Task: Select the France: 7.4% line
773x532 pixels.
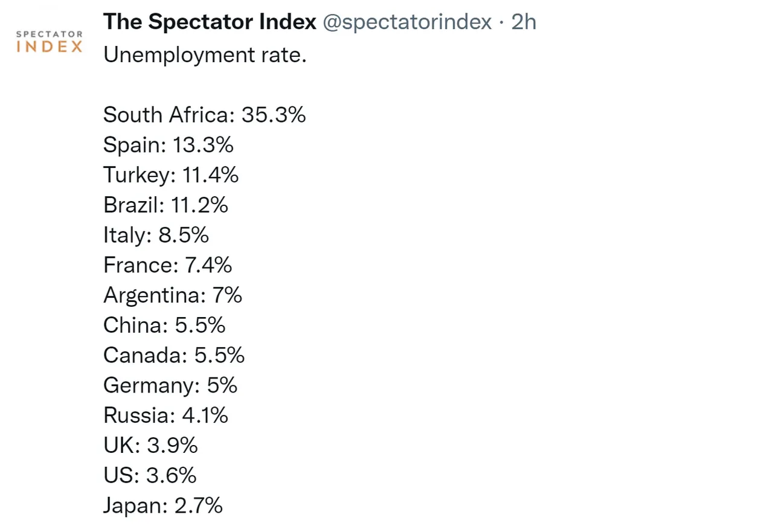Action: click(168, 265)
